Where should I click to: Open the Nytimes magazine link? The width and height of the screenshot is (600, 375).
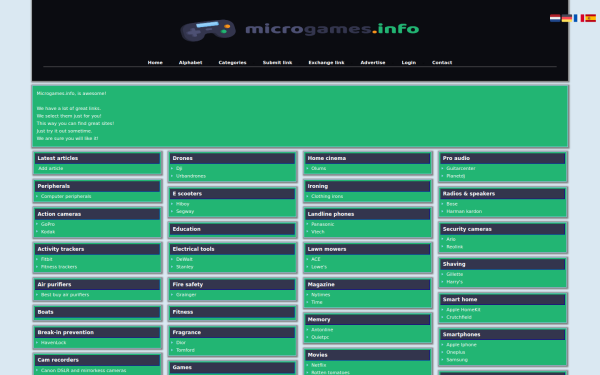coord(321,295)
